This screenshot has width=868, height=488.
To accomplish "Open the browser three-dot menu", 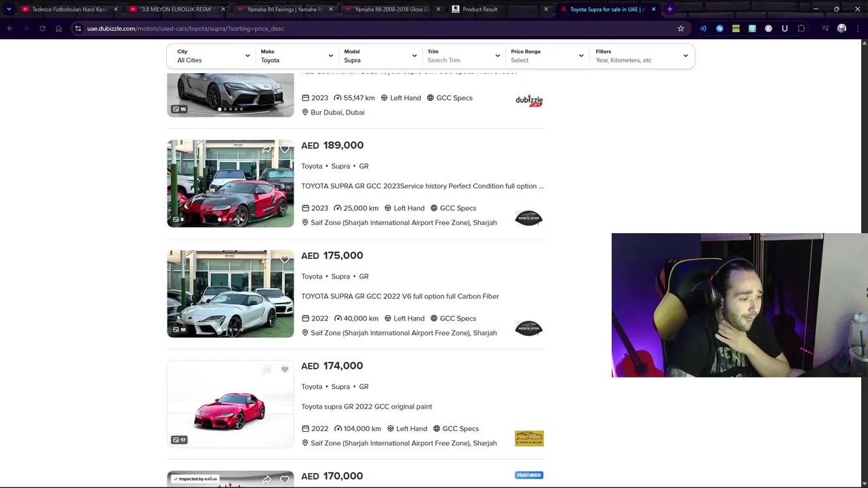I will (858, 28).
